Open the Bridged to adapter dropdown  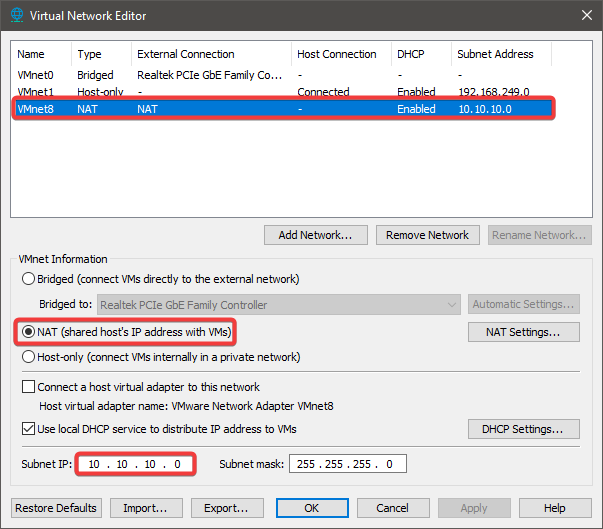(278, 305)
